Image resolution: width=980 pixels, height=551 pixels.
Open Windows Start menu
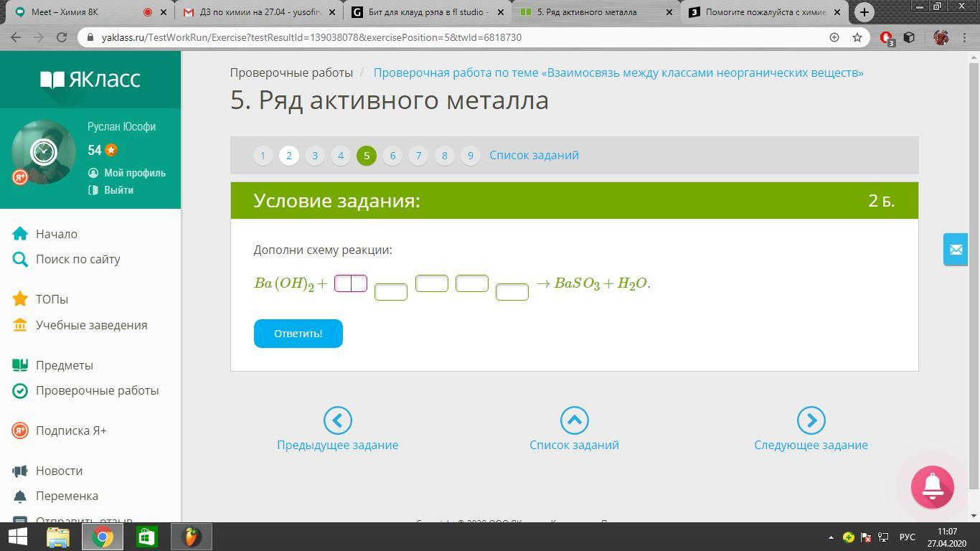[x=17, y=537]
